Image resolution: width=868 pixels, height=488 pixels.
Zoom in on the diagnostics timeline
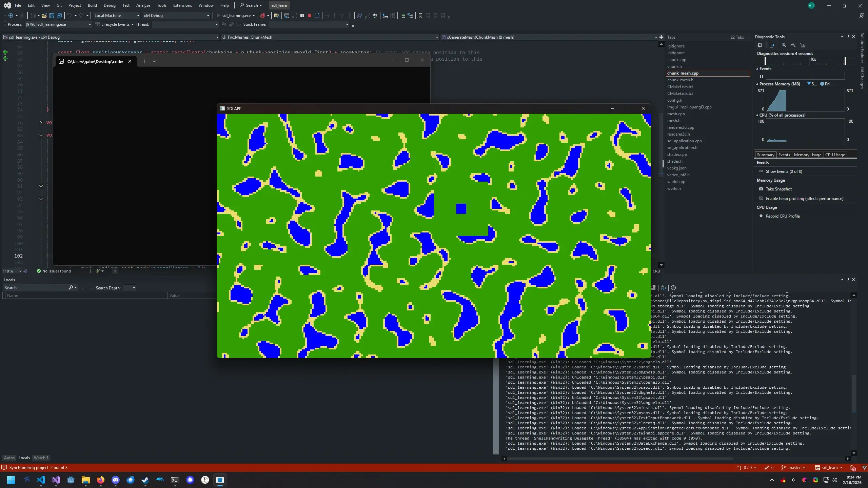coord(784,45)
